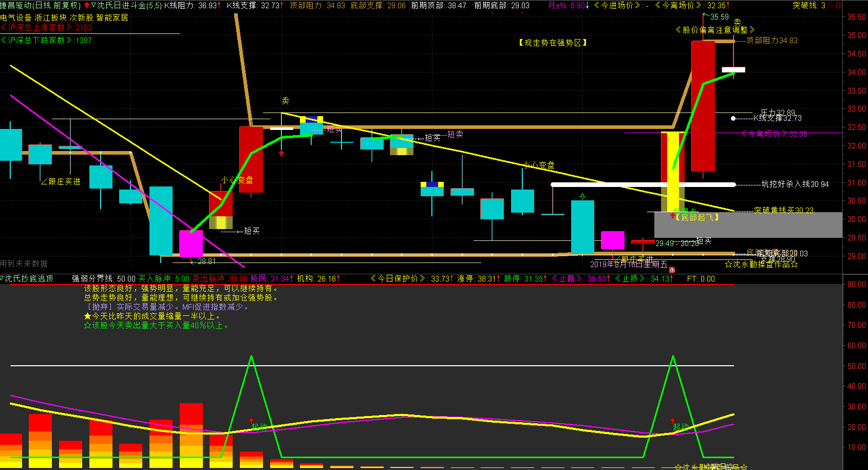Click the 卖出脉冲: 90.00 value
The height and width of the screenshot is (470, 868).
coord(220,278)
